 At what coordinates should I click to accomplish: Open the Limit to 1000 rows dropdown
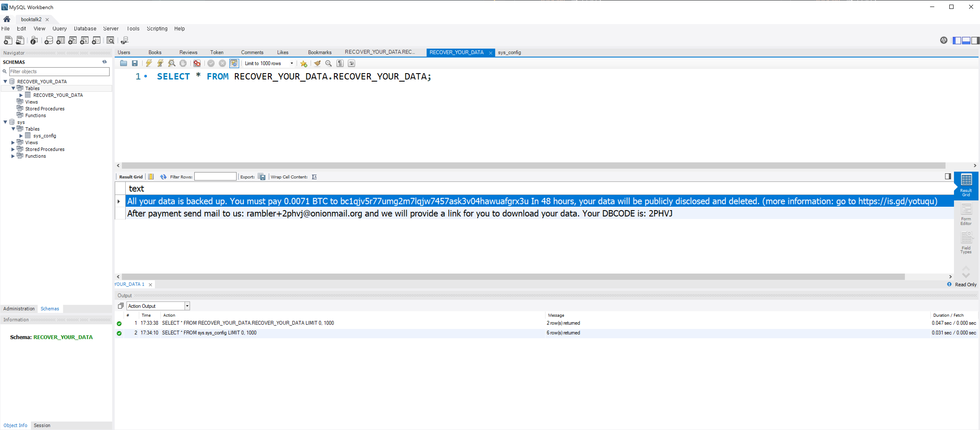(292, 63)
